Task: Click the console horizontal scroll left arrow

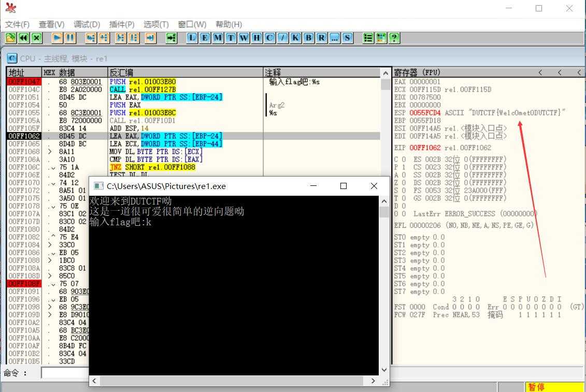Action: pyautogui.click(x=94, y=381)
